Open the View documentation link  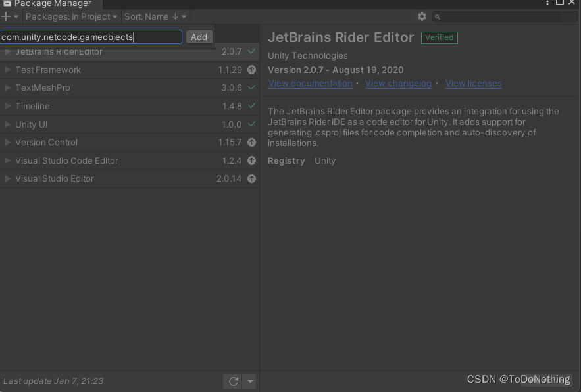[x=311, y=84]
